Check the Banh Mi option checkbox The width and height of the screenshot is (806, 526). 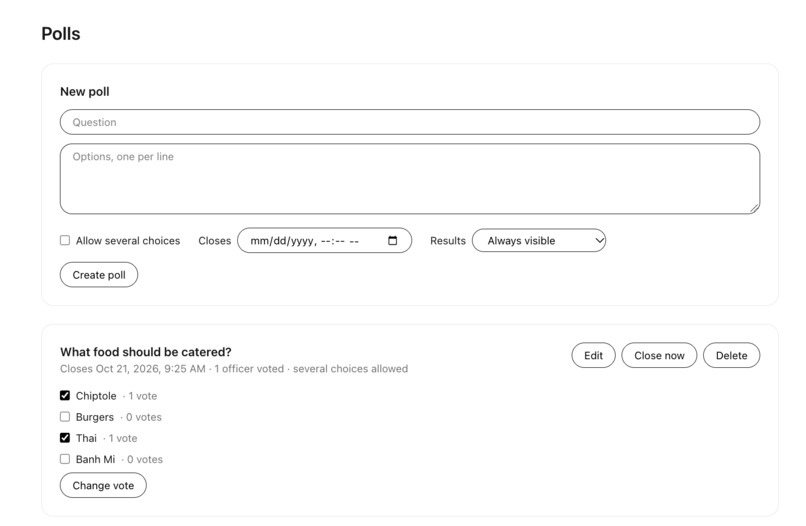click(x=65, y=459)
